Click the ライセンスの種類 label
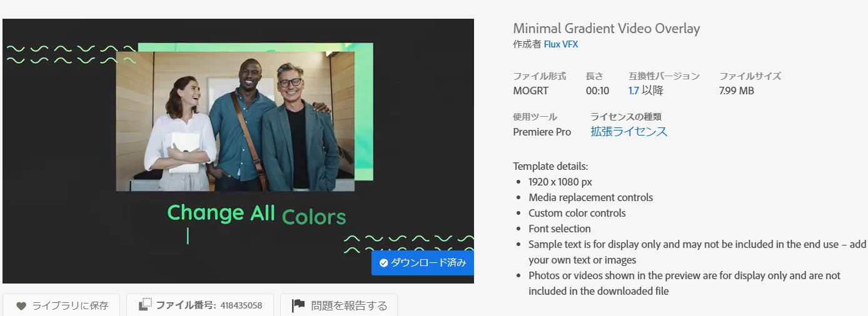 626,117
